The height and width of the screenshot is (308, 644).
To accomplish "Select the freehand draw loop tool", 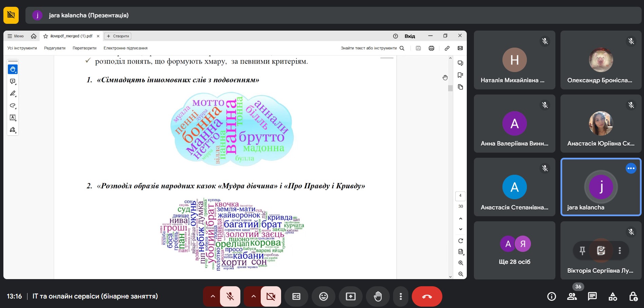I will click(x=13, y=105).
